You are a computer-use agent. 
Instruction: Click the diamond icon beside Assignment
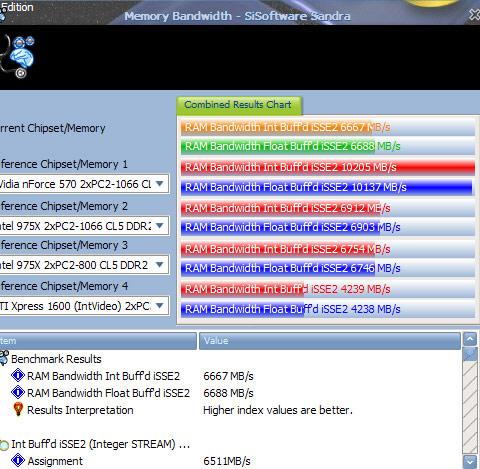tap(18, 460)
